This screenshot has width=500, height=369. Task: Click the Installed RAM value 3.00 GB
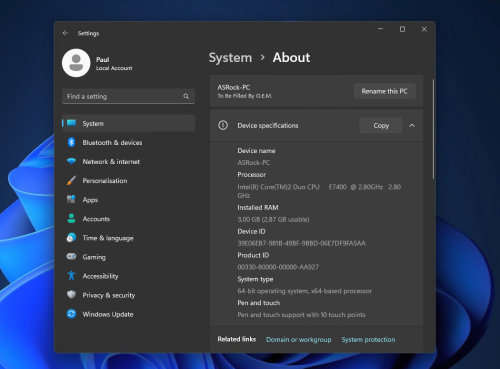click(x=273, y=219)
